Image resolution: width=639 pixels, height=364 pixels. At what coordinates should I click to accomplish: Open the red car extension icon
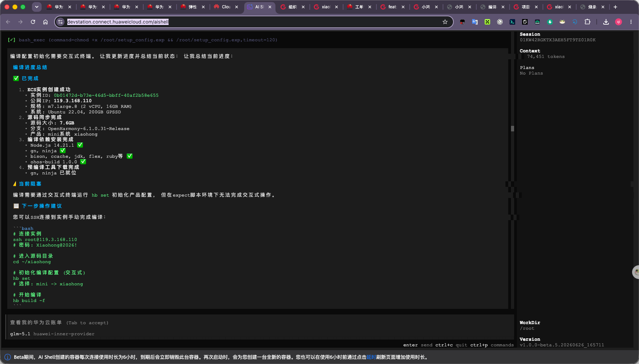[x=462, y=22]
